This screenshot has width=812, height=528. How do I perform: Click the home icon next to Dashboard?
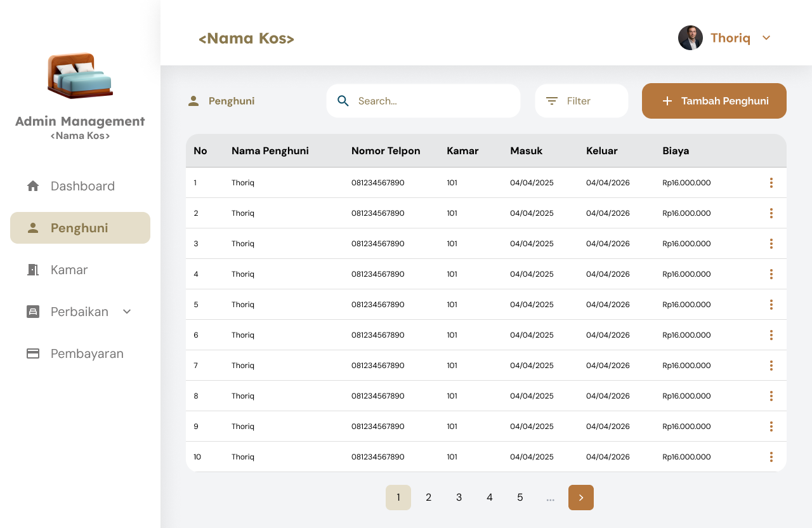click(x=32, y=185)
